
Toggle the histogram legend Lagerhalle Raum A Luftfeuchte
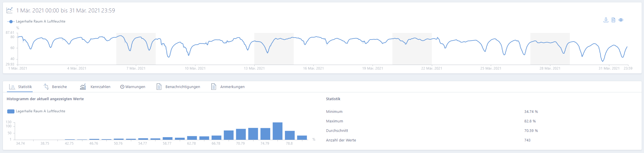(x=40, y=111)
